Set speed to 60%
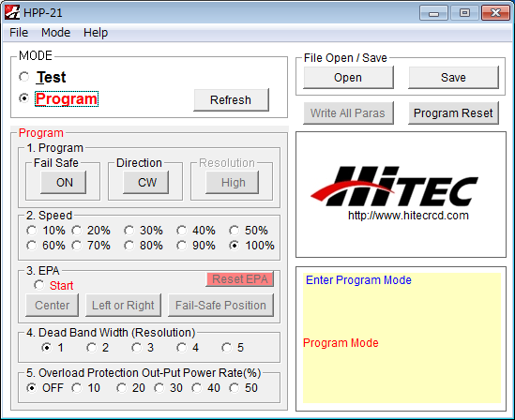515x420 pixels. (32, 246)
